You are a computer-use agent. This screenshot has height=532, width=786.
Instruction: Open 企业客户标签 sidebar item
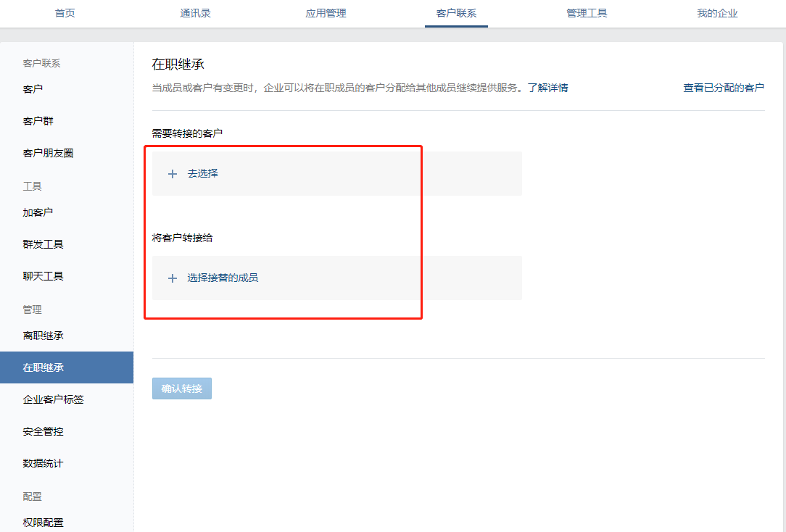(x=53, y=399)
